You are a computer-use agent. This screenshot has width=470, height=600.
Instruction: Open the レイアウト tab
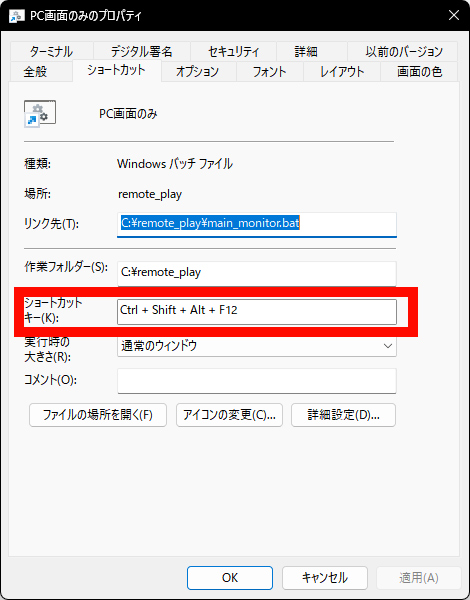(342, 72)
